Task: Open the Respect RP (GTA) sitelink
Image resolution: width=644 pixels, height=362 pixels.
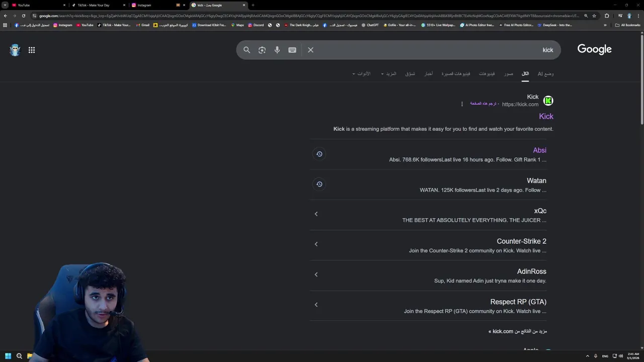Action: (518, 302)
